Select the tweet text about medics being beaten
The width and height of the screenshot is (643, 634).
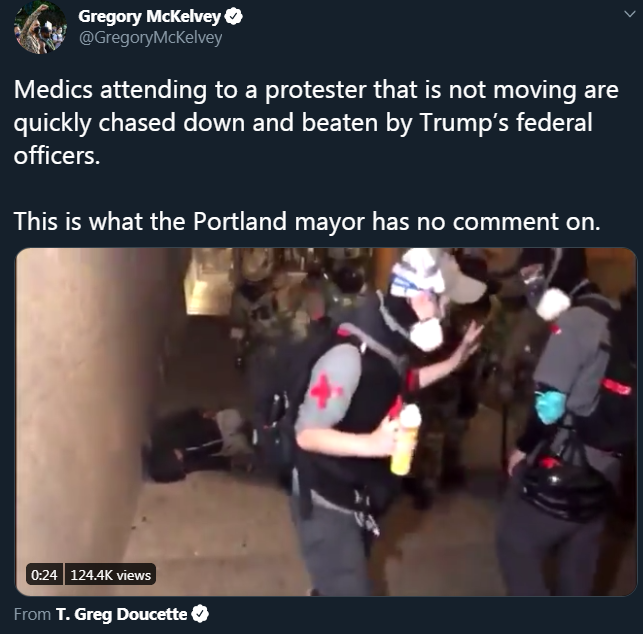pyautogui.click(x=316, y=122)
